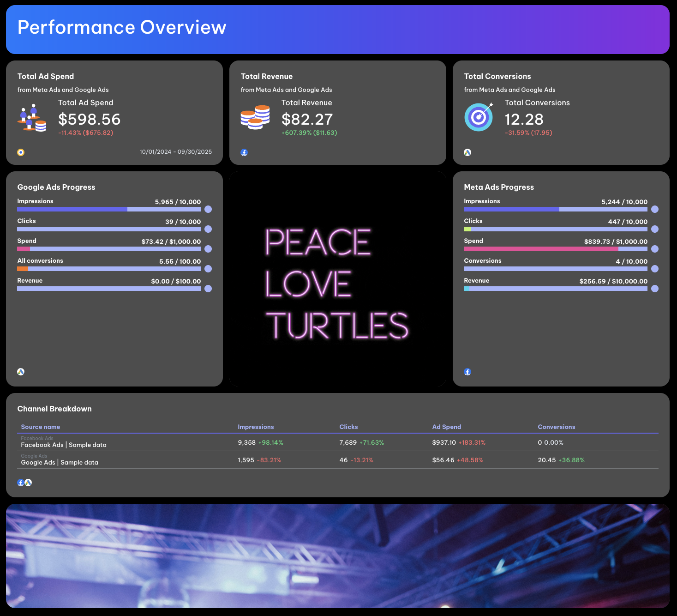Click the target icon on Total Conversions card
Viewport: 677px width, 616px height.
(479, 117)
